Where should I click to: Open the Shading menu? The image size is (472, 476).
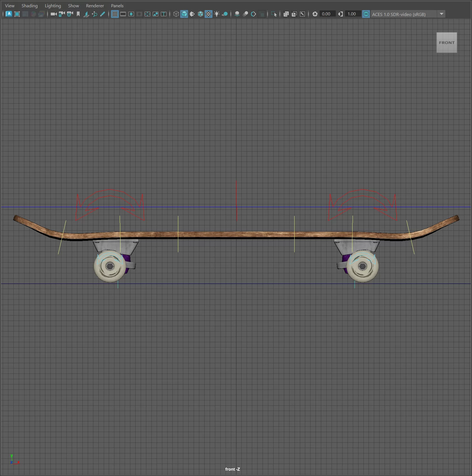(29, 6)
